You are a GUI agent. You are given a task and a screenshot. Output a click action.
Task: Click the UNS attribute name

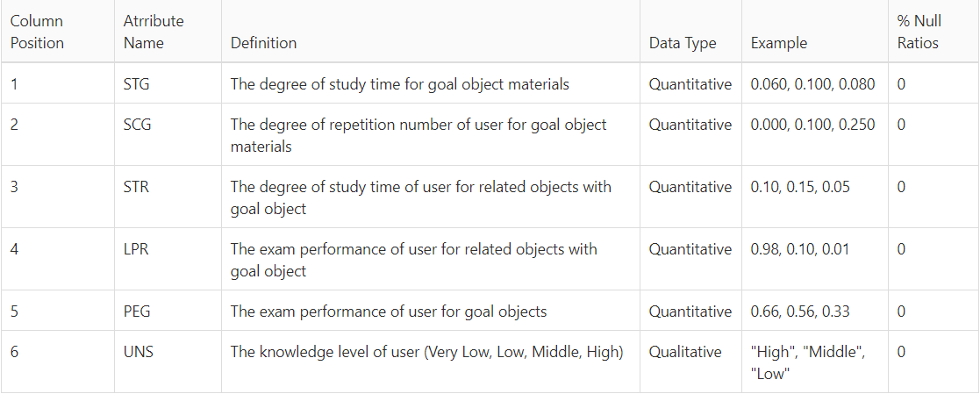[x=139, y=352]
